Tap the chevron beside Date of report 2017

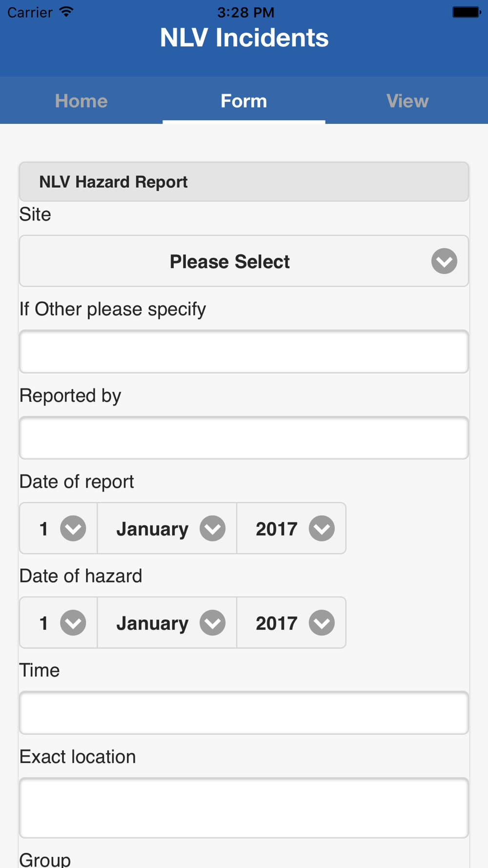[322, 528]
